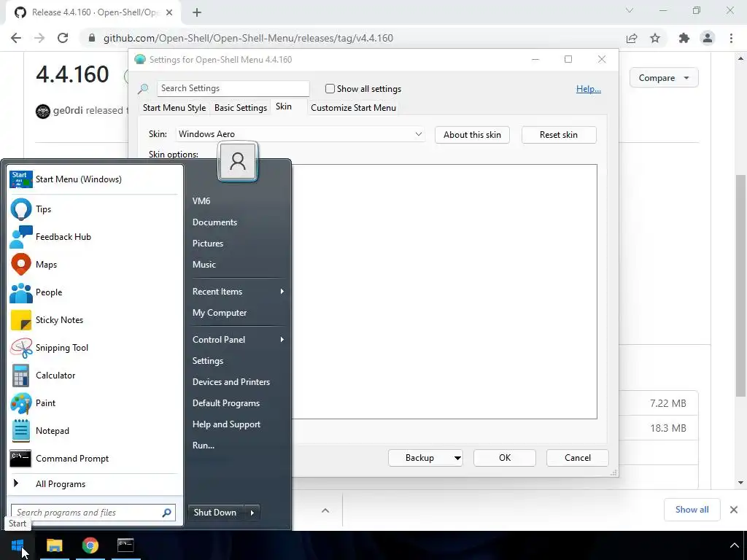747x560 pixels.
Task: Open a new Chrome tab
Action: click(197, 12)
